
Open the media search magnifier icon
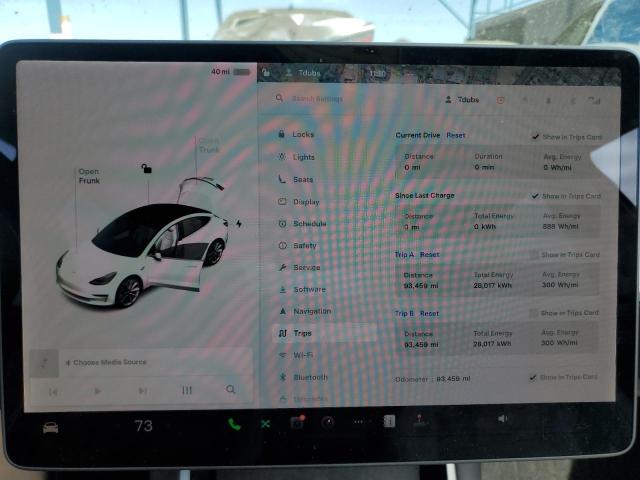pos(231,389)
